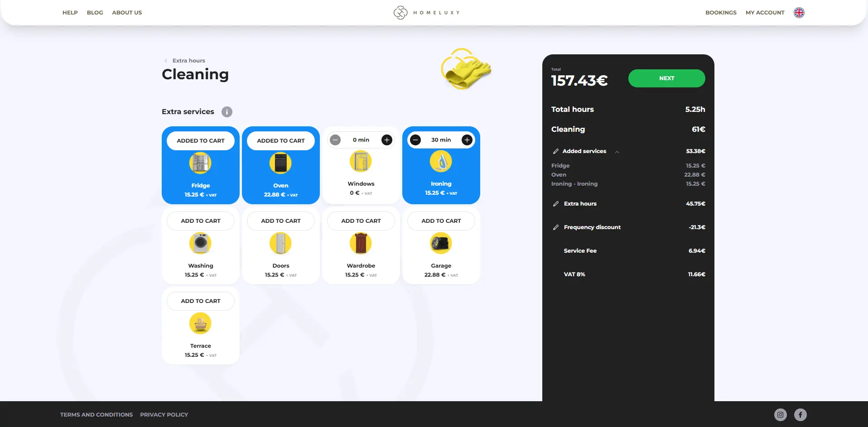The width and height of the screenshot is (868, 427).
Task: Open the Blog menu item
Action: 95,13
